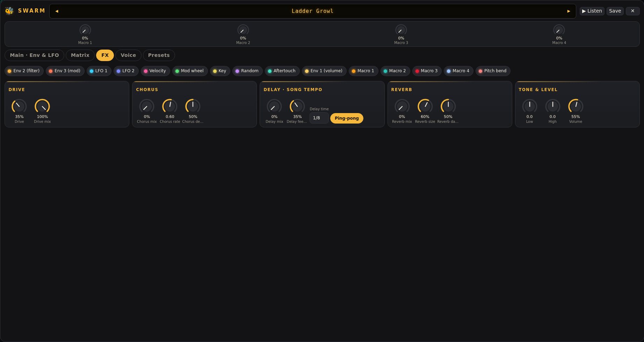Image resolution: width=644 pixels, height=342 pixels.
Task: Choose the Pitch bend source chip
Action: pyautogui.click(x=493, y=71)
